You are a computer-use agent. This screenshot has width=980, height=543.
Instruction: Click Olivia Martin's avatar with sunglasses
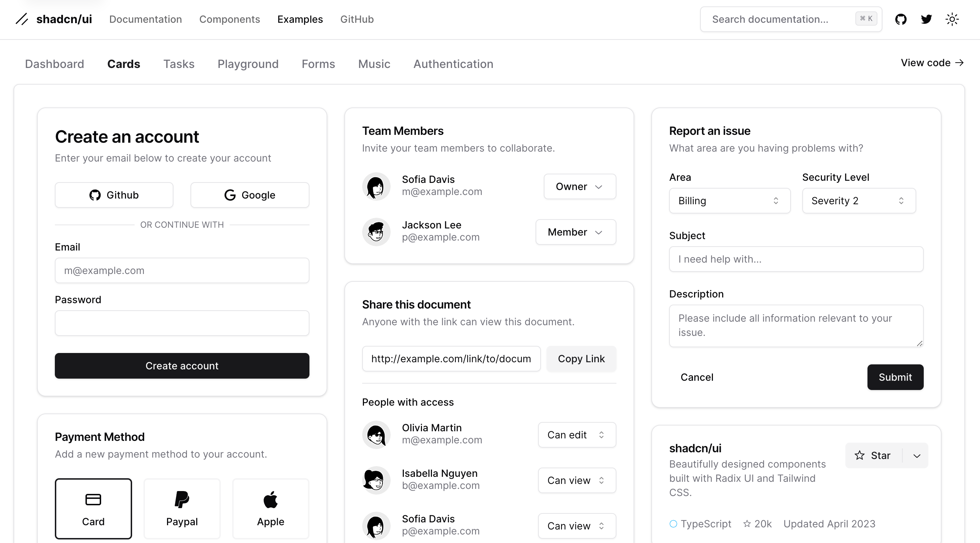[376, 434]
